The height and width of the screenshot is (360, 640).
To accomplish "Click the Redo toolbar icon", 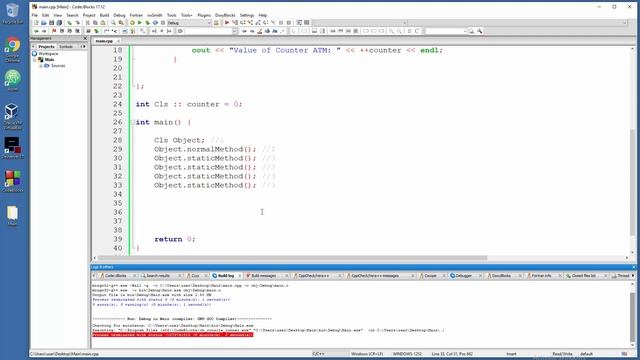I will tap(77, 23).
